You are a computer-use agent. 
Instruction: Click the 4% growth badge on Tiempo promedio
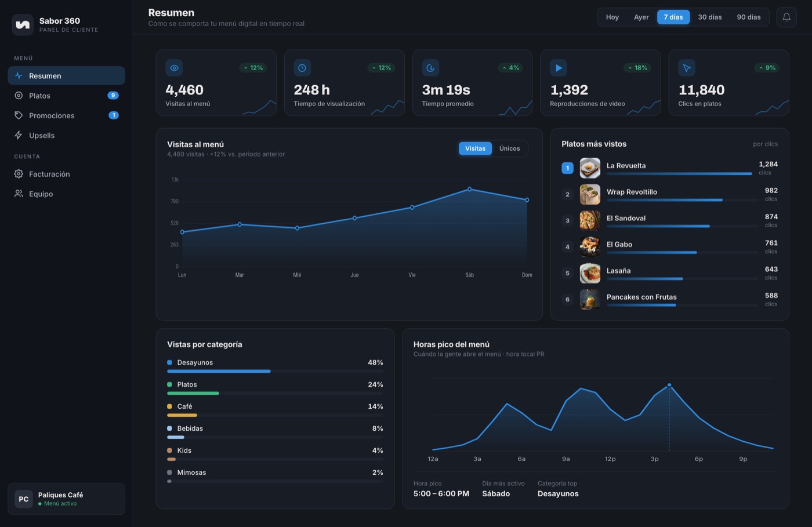[510, 68]
